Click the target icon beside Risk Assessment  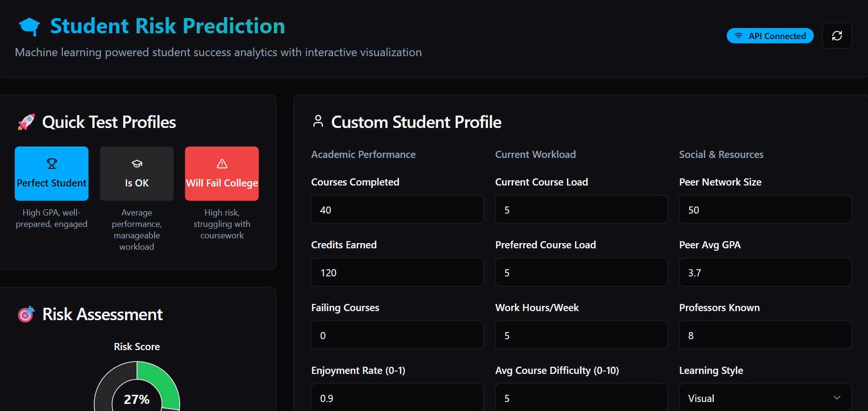26,314
